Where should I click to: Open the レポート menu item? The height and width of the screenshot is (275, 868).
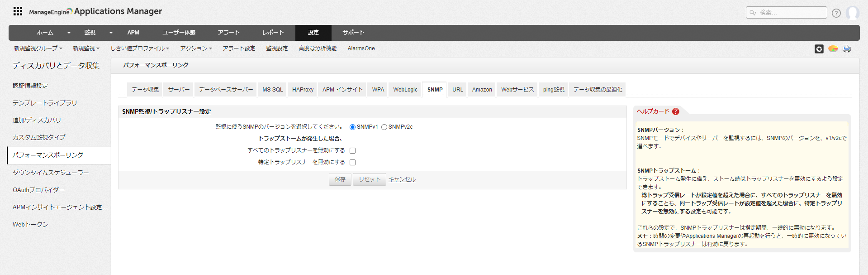click(x=273, y=33)
